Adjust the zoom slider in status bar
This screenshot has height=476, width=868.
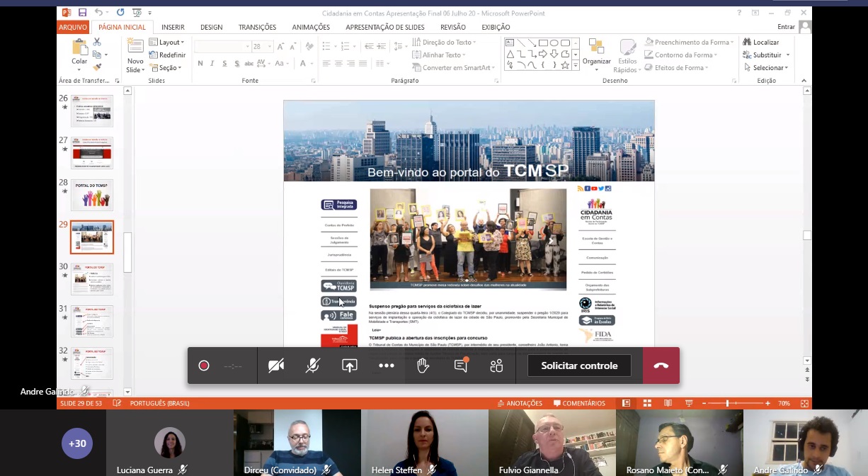pos(727,403)
